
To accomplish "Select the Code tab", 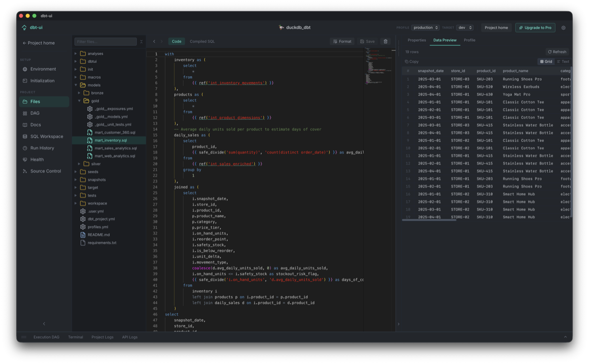I will pyautogui.click(x=176, y=42).
